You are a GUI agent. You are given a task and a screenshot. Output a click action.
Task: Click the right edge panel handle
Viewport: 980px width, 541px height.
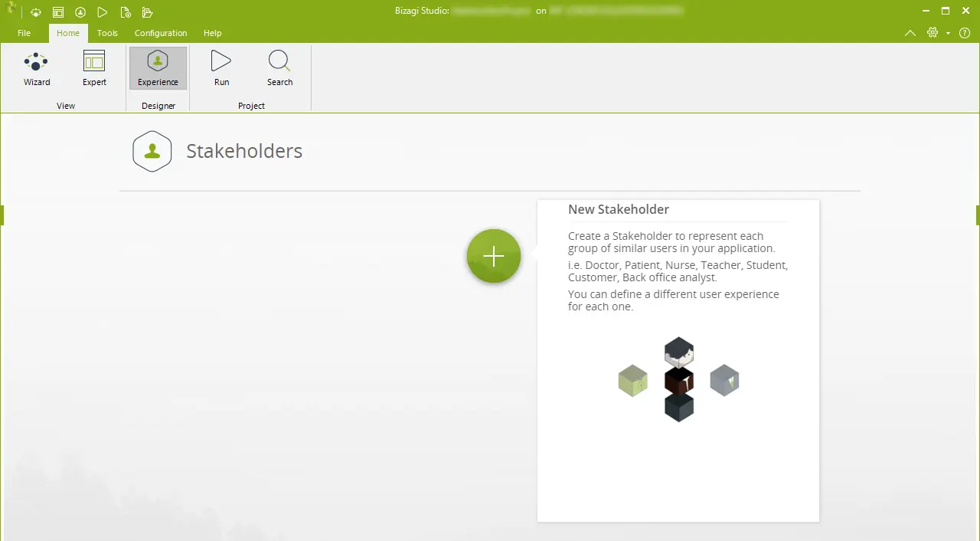click(978, 215)
